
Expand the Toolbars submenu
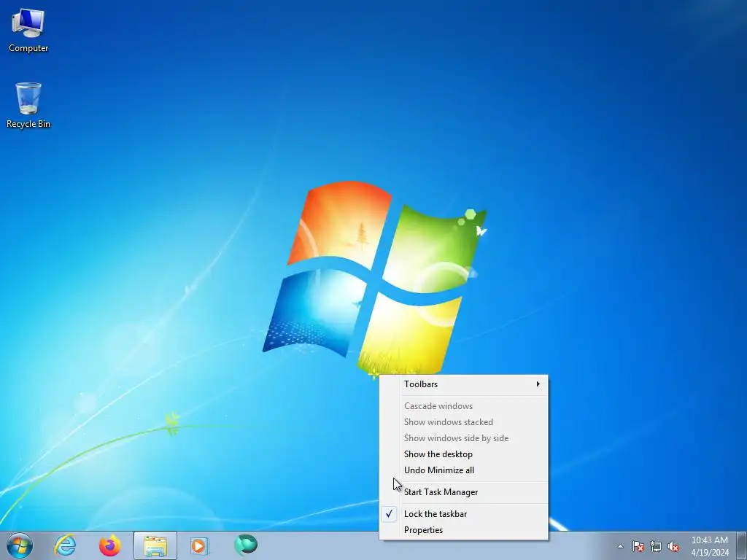(x=463, y=384)
